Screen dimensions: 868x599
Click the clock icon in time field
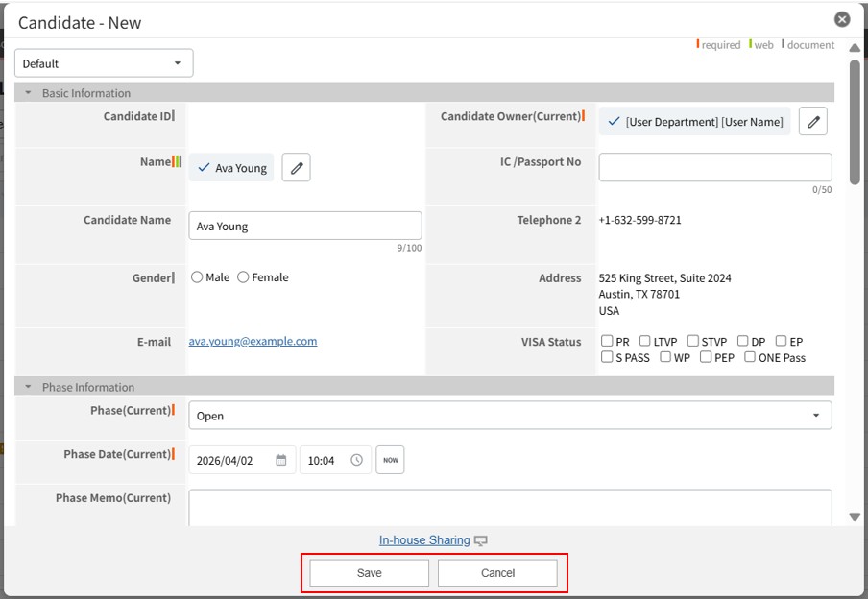click(x=356, y=460)
